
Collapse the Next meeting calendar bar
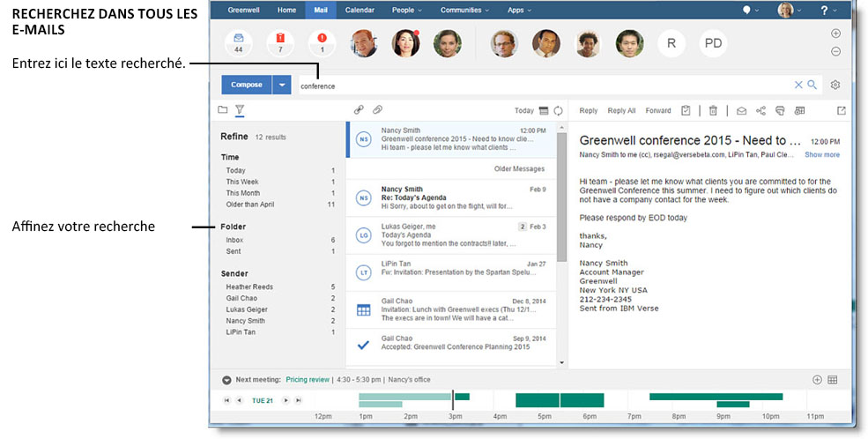click(227, 380)
